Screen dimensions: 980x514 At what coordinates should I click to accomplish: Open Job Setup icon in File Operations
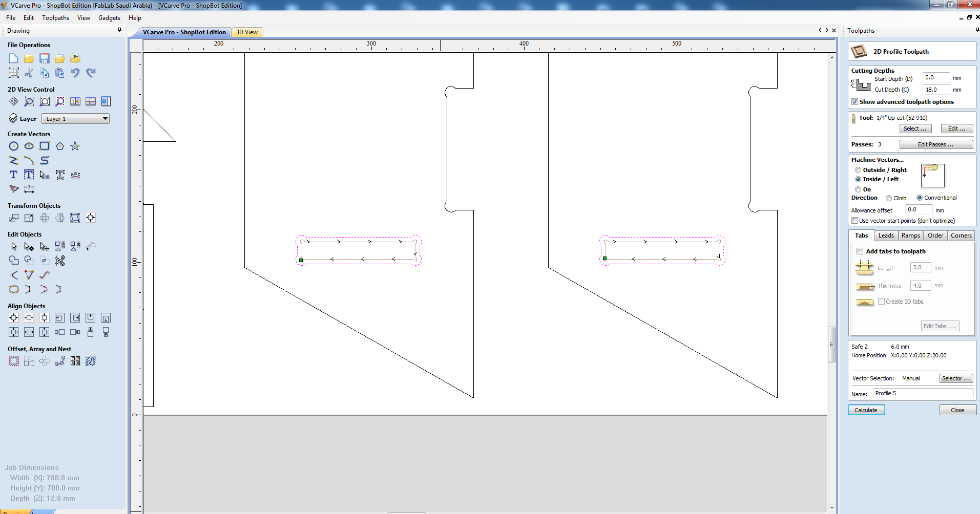pos(14,73)
